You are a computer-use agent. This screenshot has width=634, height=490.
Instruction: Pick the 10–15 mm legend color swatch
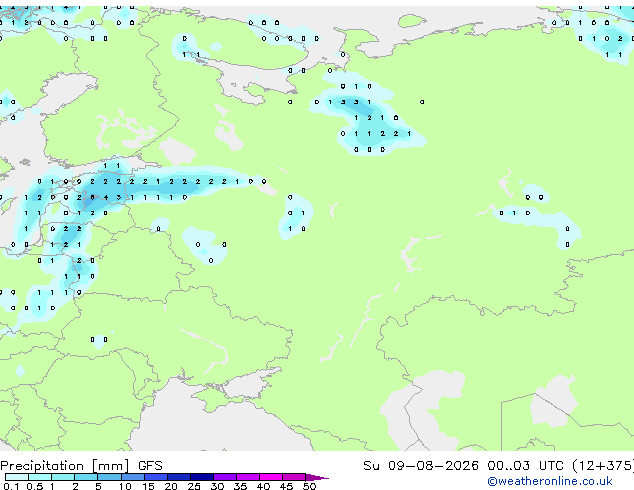(133, 477)
